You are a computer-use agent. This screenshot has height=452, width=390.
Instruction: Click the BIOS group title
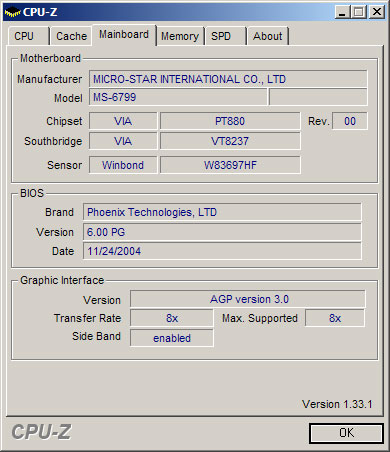(32, 193)
